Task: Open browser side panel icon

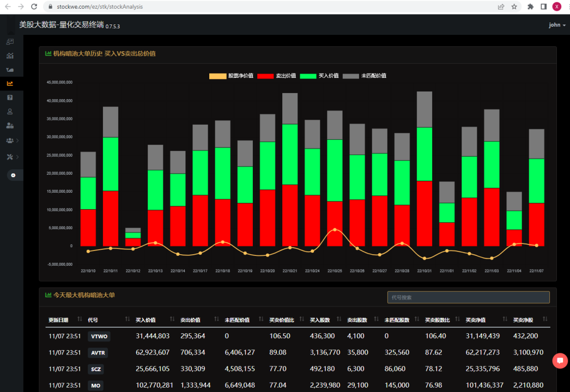Action: pyautogui.click(x=543, y=7)
